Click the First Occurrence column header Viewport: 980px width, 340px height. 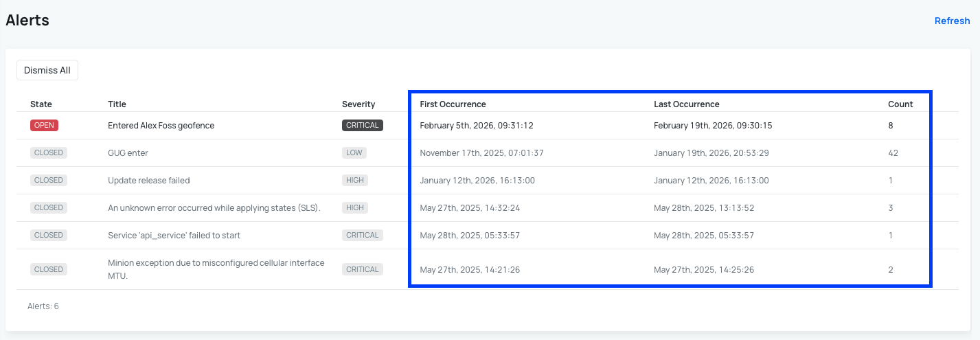453,104
